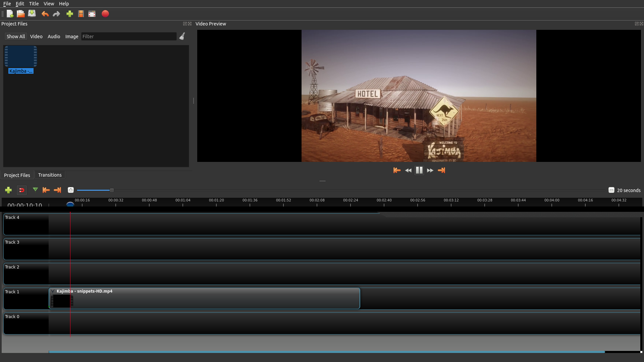This screenshot has width=644, height=362.
Task: Filter project files by Video
Action: point(36,37)
